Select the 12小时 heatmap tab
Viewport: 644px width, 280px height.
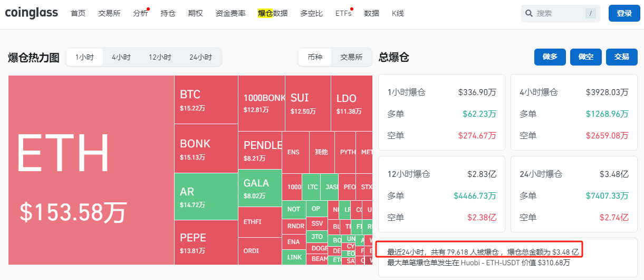coord(160,57)
